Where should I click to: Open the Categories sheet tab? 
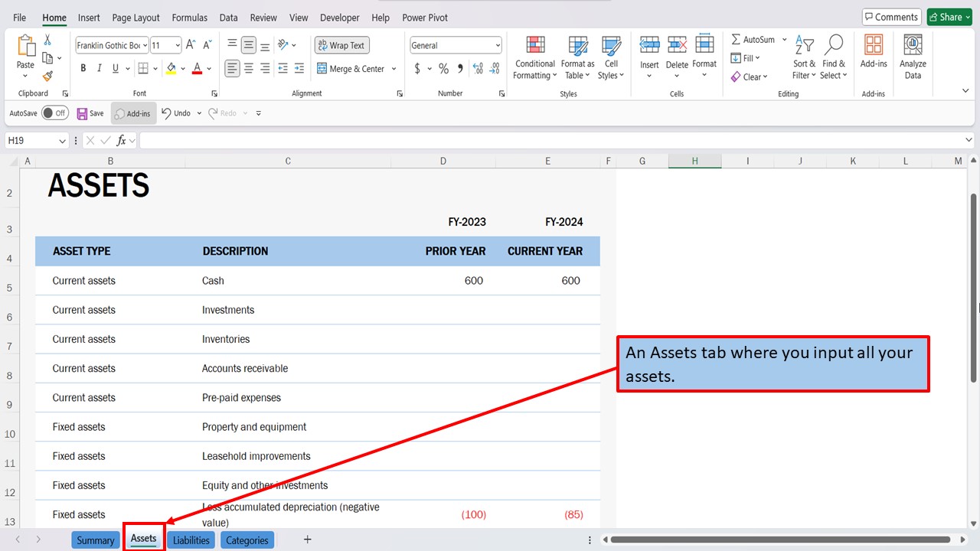click(x=247, y=540)
